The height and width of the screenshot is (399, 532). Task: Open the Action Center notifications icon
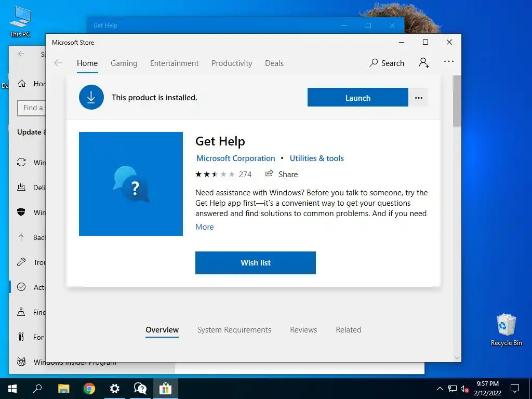coord(515,389)
